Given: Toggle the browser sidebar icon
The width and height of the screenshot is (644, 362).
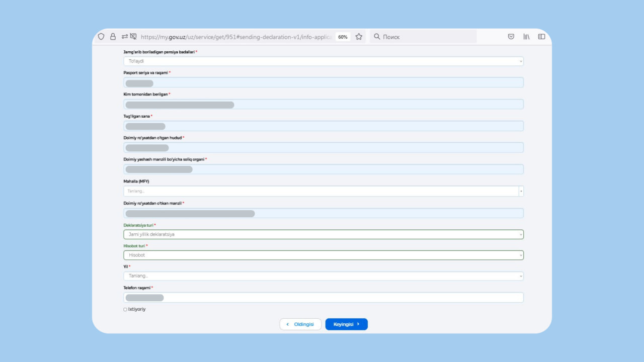Looking at the screenshot, I should click(541, 37).
